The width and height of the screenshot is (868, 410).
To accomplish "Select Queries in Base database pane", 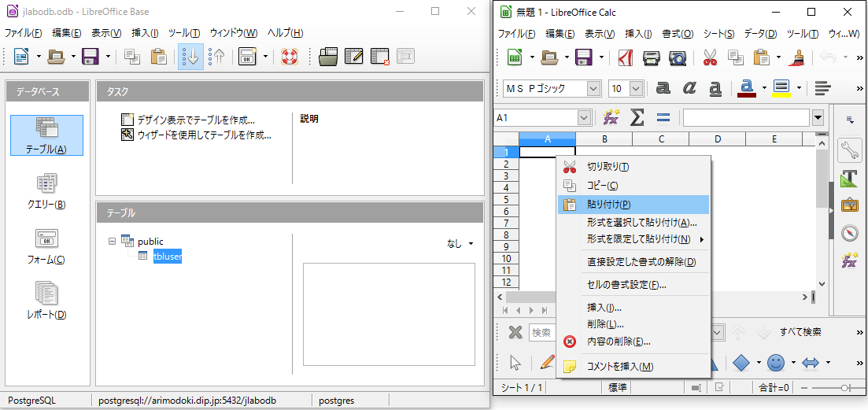I will click(x=46, y=191).
